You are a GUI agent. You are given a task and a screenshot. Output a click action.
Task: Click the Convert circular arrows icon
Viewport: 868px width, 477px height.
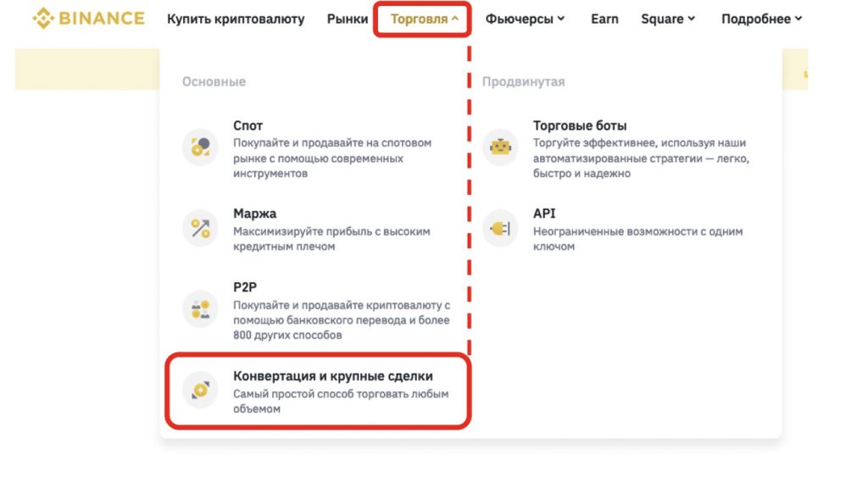click(x=200, y=389)
